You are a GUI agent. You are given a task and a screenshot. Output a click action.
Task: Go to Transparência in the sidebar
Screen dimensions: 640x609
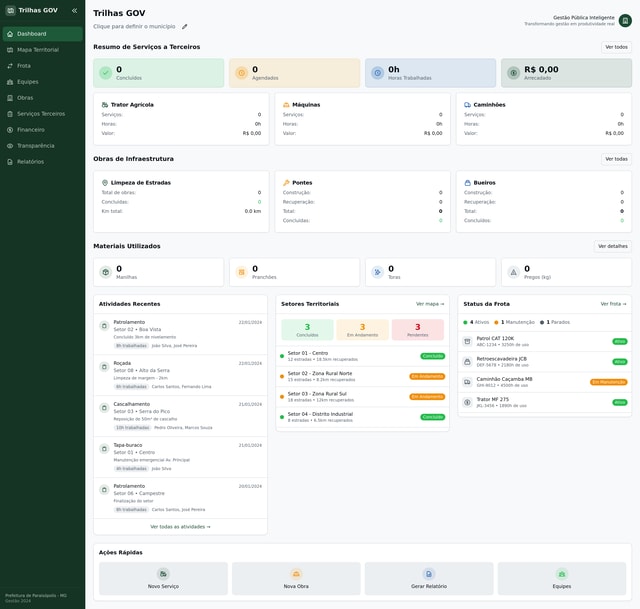click(x=36, y=146)
